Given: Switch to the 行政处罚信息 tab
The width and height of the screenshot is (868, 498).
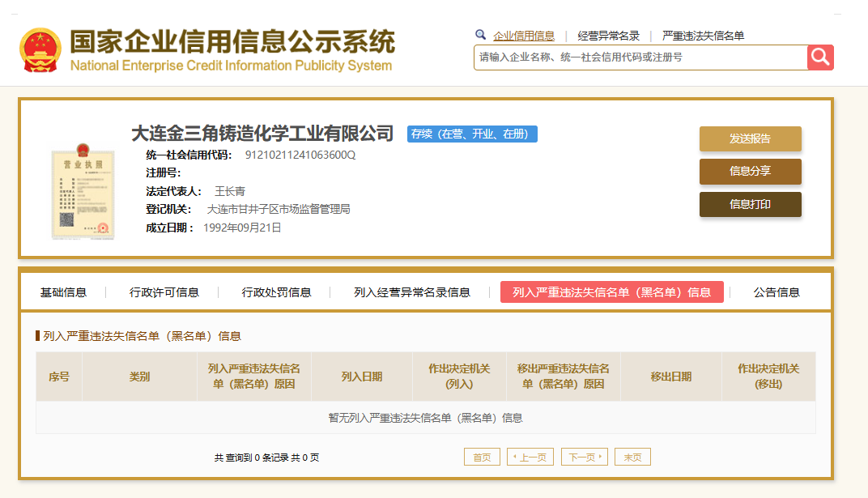Looking at the screenshot, I should coord(276,292).
